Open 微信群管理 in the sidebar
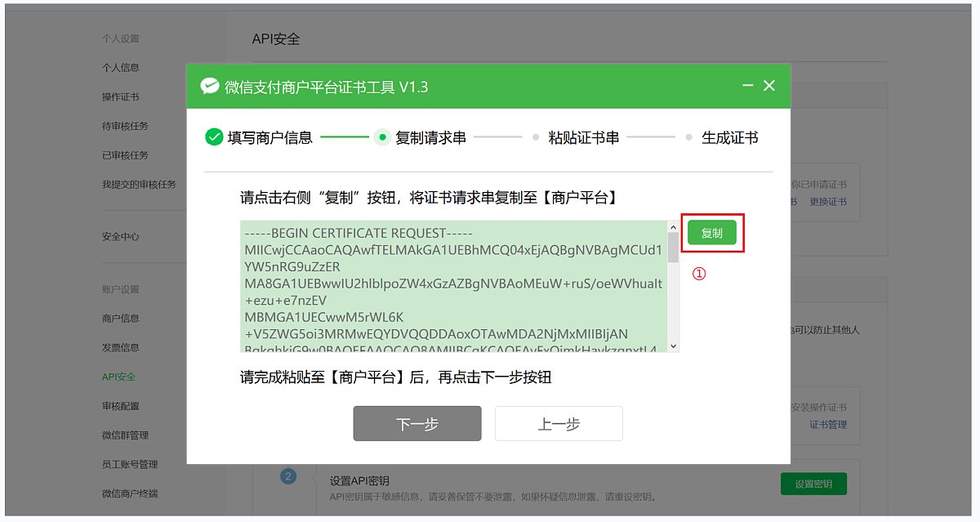980x522 pixels. coord(125,435)
